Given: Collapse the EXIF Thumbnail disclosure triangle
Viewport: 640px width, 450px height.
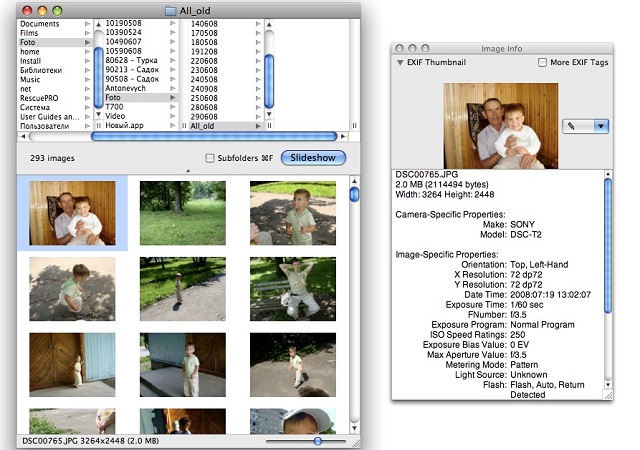Looking at the screenshot, I should [x=400, y=62].
